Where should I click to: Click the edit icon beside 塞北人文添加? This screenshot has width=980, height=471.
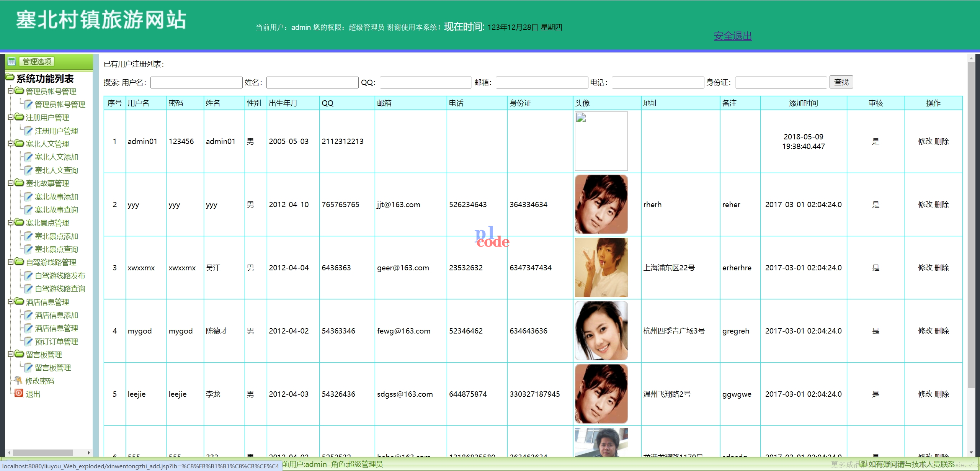point(28,157)
